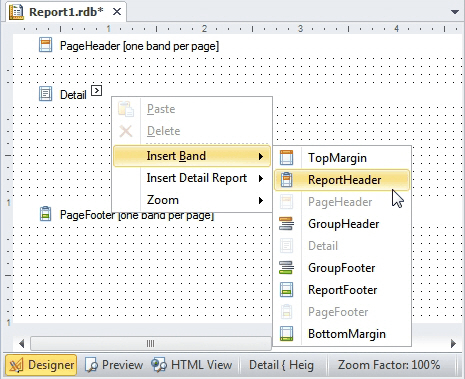Open the Detail band smart tag arrow

96,90
